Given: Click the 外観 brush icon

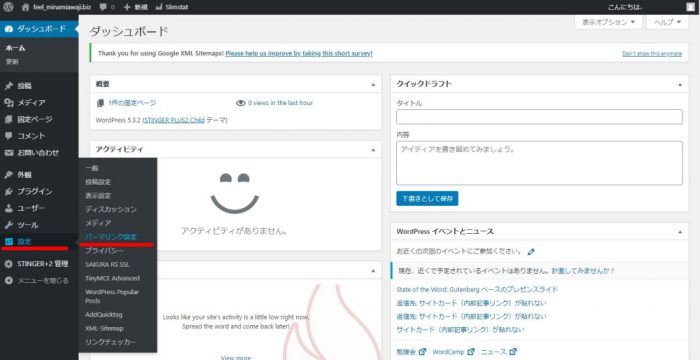Looking at the screenshot, I should [8, 175].
